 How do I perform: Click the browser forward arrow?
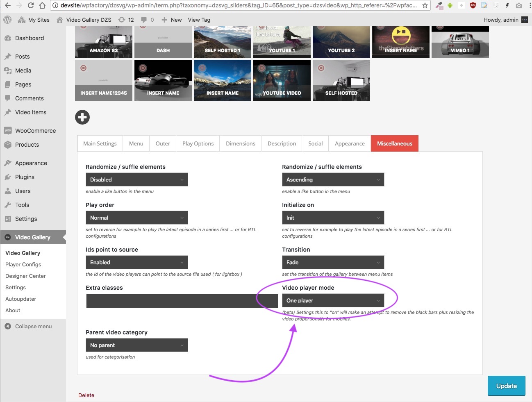click(x=19, y=5)
